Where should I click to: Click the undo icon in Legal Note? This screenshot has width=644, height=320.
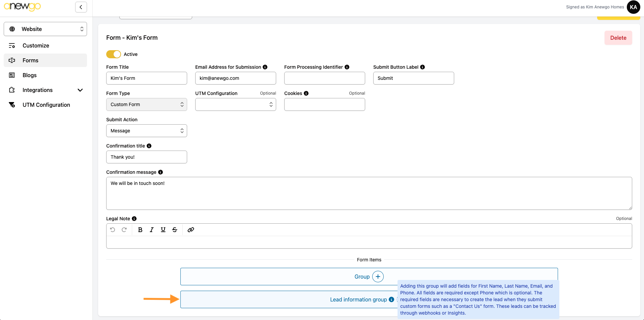tap(113, 230)
